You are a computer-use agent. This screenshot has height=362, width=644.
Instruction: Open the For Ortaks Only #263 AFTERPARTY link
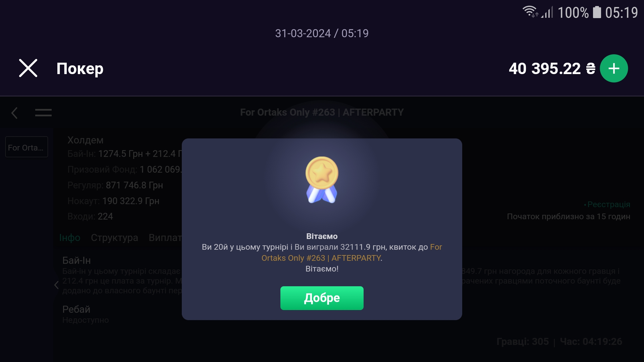352,252
